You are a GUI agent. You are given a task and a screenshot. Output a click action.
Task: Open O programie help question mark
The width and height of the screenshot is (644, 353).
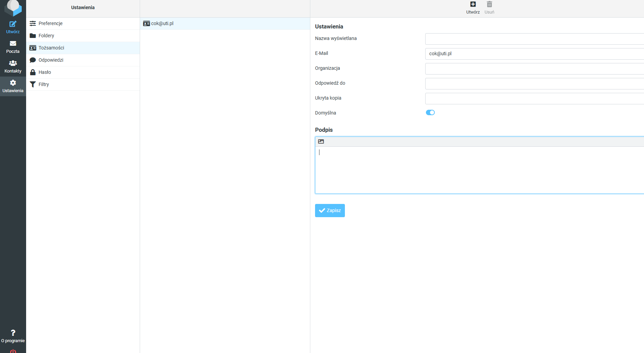click(13, 336)
